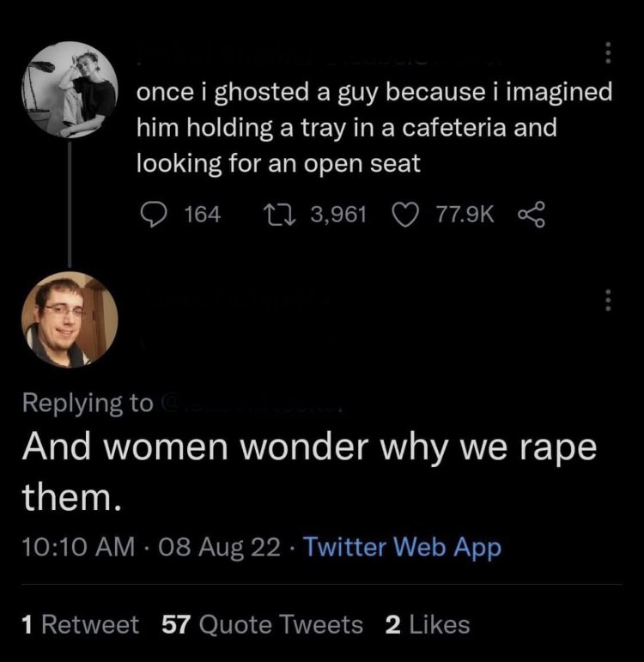The image size is (644, 662).
Task: Tap the share icon on the top tweet
Action: (532, 215)
